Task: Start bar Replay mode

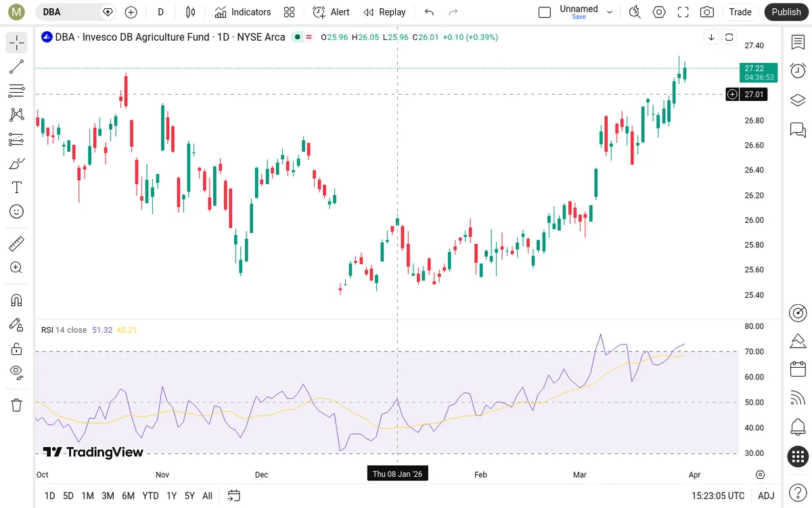Action: 384,12
